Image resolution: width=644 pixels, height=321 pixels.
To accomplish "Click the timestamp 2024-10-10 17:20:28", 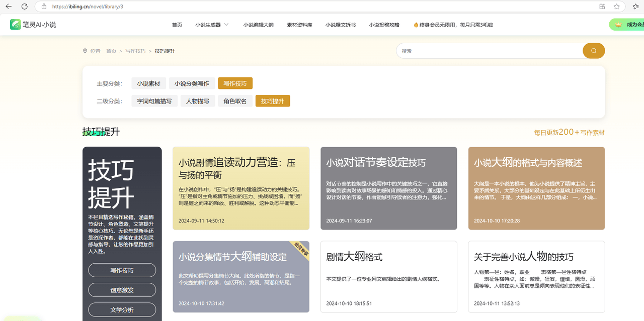I will [x=497, y=221].
